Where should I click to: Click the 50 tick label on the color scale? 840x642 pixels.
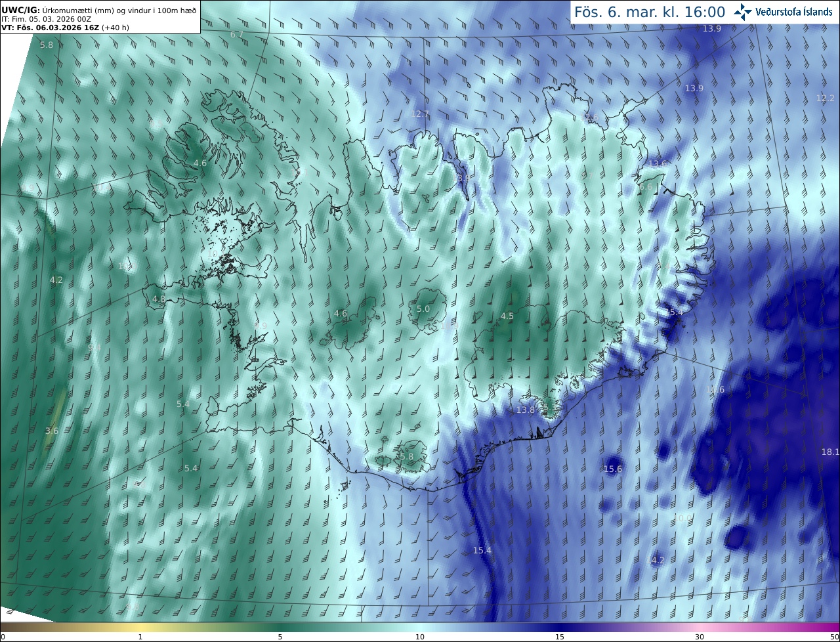[834, 637]
